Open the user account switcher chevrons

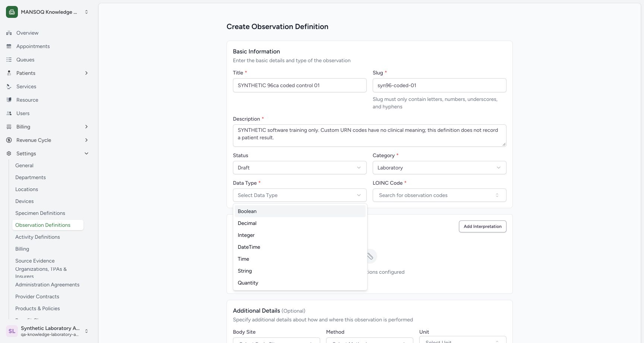[86, 331]
